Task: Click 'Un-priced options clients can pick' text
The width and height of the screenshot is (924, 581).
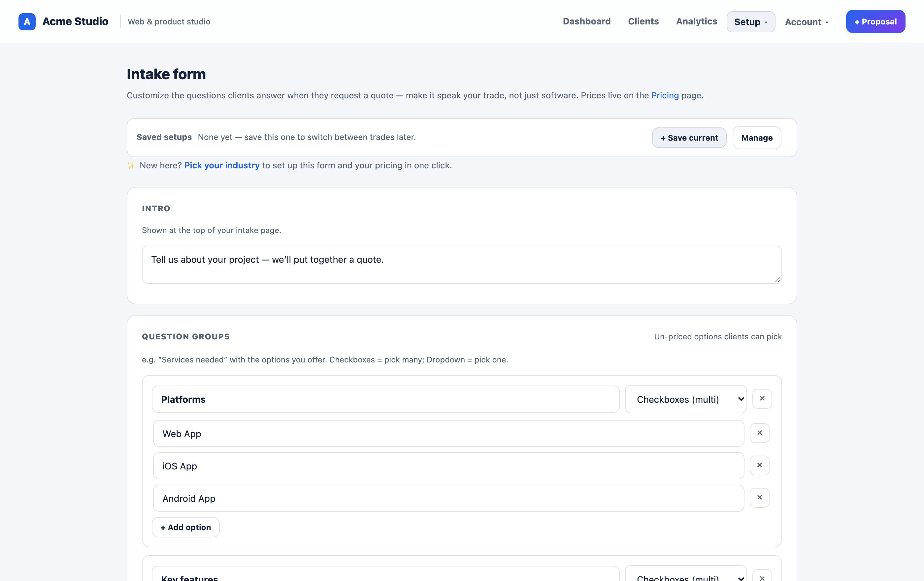Action: pos(717,336)
